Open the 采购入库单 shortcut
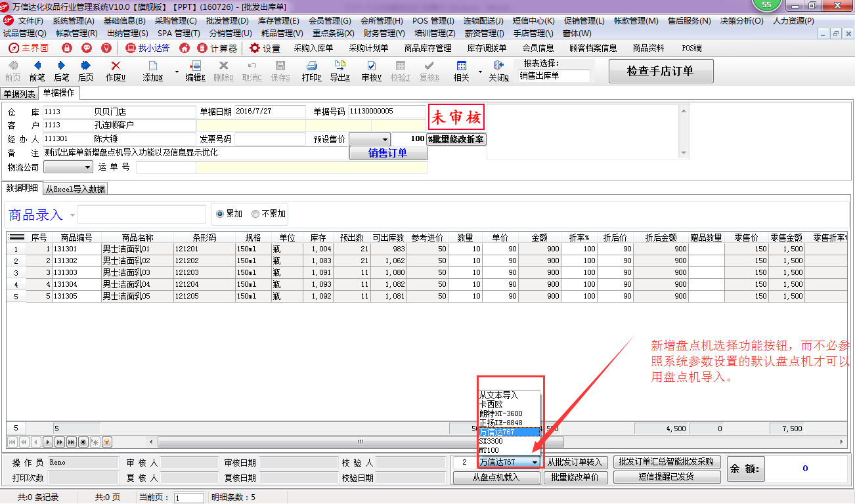The width and height of the screenshot is (855, 504). [x=313, y=48]
